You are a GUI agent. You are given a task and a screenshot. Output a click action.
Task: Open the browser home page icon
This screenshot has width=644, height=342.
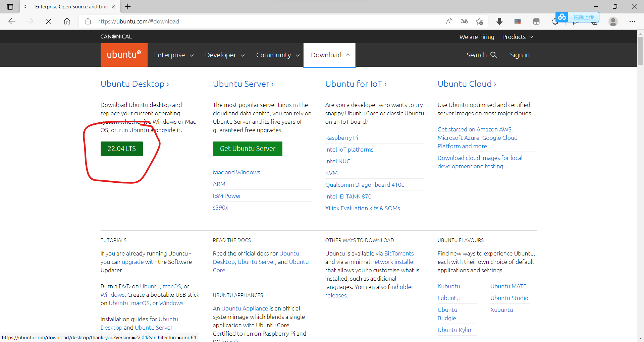67,21
